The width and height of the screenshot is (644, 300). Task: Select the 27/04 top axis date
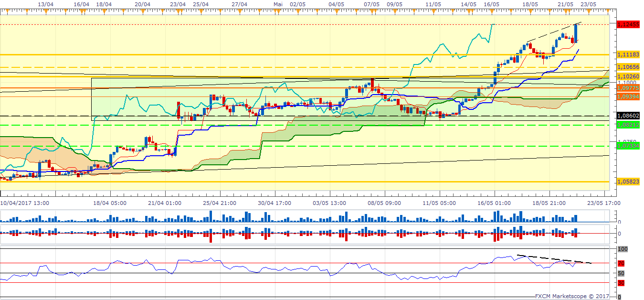click(x=239, y=4)
